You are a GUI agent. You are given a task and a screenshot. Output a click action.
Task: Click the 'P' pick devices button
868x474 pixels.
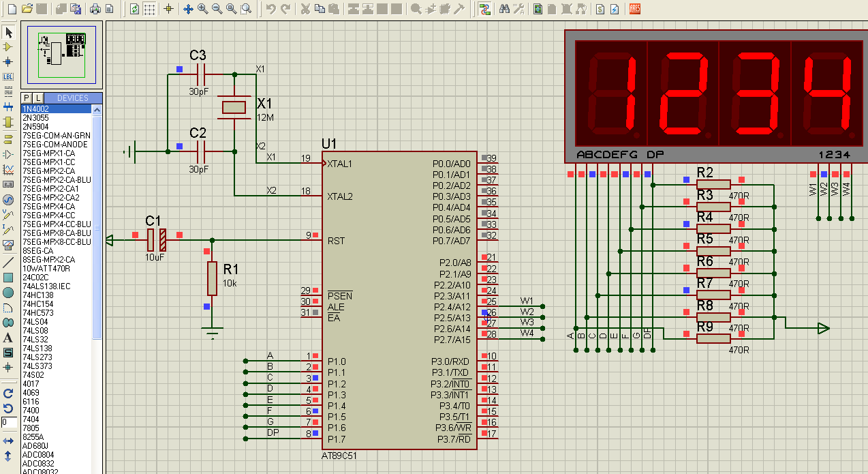tap(27, 98)
